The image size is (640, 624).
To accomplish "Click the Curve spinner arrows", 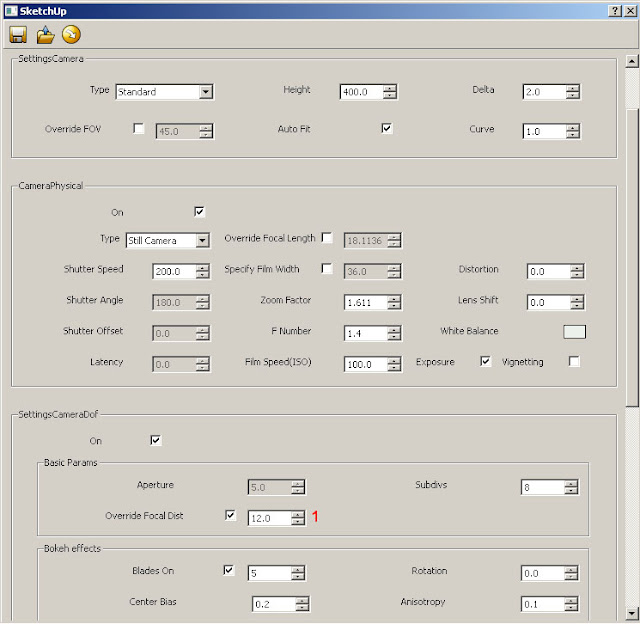I will click(x=573, y=131).
